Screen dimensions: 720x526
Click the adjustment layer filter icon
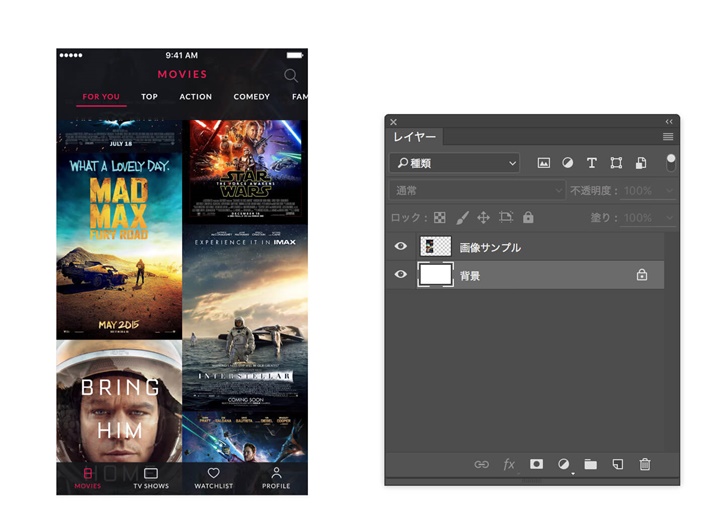(567, 163)
